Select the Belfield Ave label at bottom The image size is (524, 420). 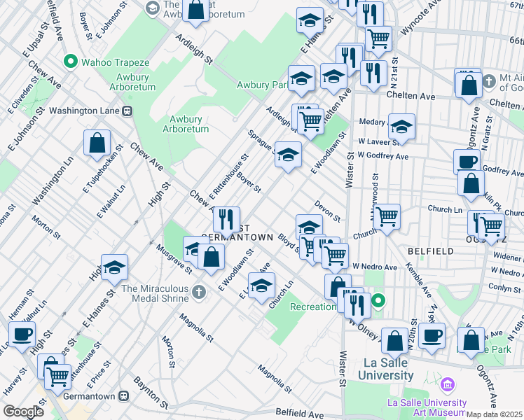click(x=299, y=413)
